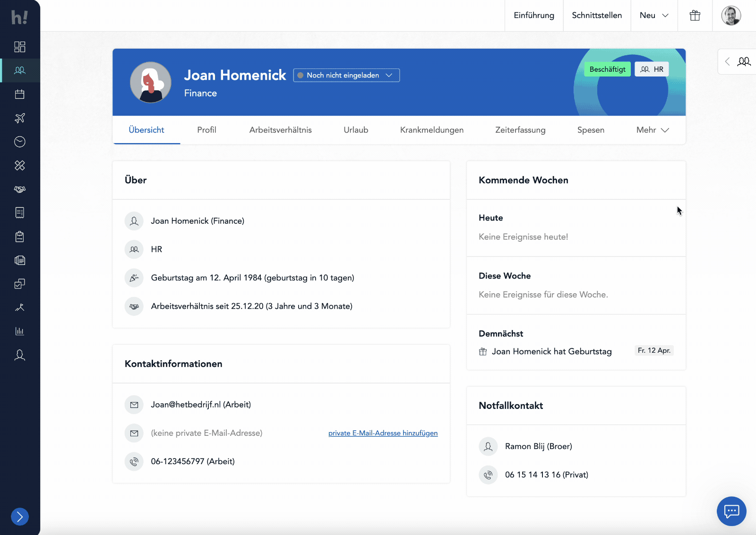The height and width of the screenshot is (535, 756).
Task: Click the Einführung button in top bar
Action: (534, 16)
